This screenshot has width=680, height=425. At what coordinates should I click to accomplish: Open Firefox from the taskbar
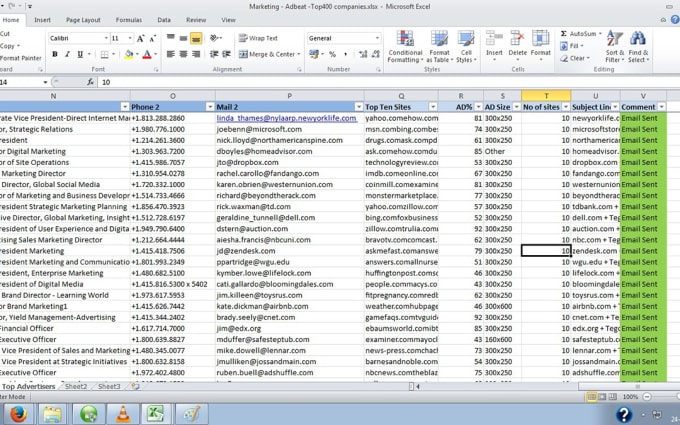(x=18, y=414)
